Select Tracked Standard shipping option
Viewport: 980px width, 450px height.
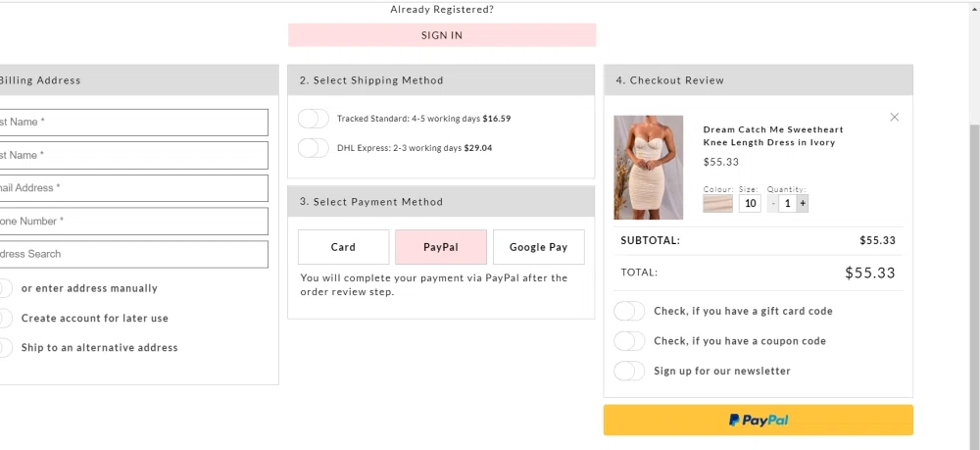coord(314,119)
